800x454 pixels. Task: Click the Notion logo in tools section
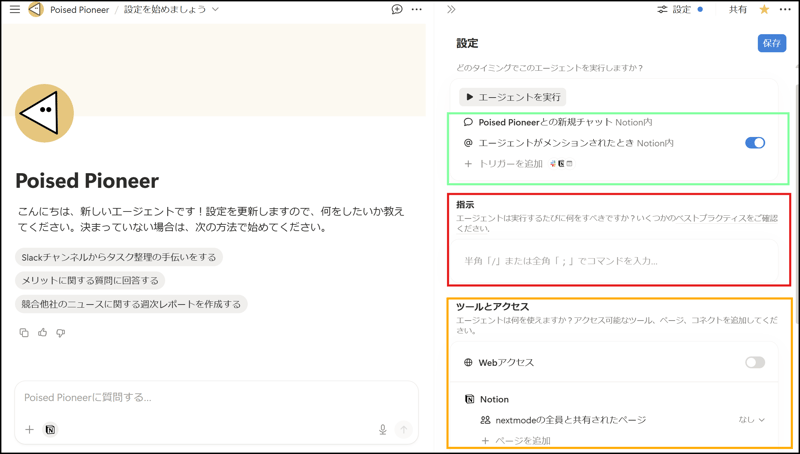[469, 399]
